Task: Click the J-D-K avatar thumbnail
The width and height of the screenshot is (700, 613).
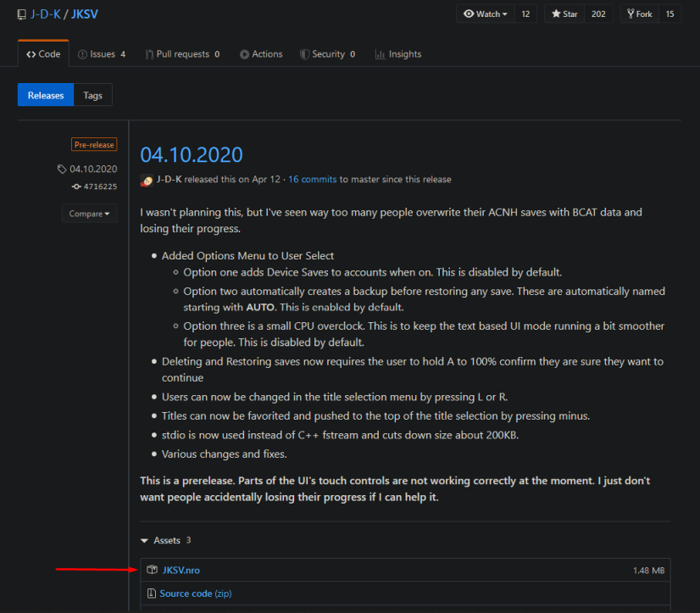Action: click(x=147, y=180)
